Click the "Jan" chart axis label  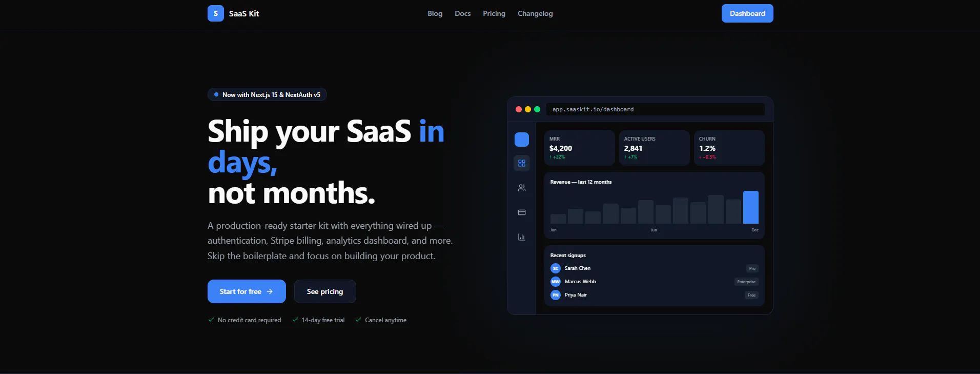(x=553, y=230)
